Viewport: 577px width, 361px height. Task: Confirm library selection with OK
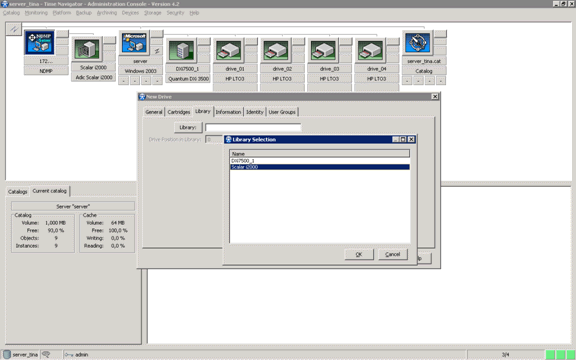[x=359, y=254]
